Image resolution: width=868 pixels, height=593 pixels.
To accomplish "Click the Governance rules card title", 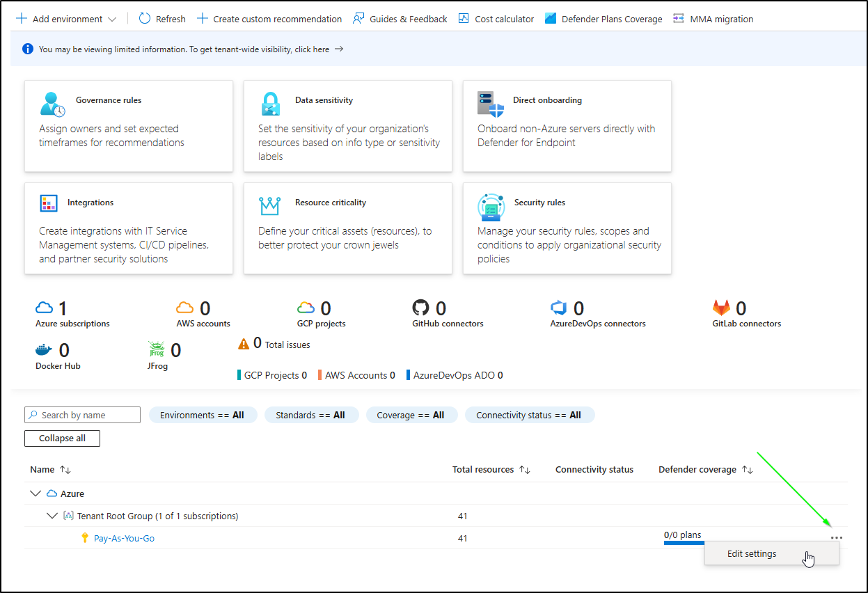I will click(x=109, y=100).
